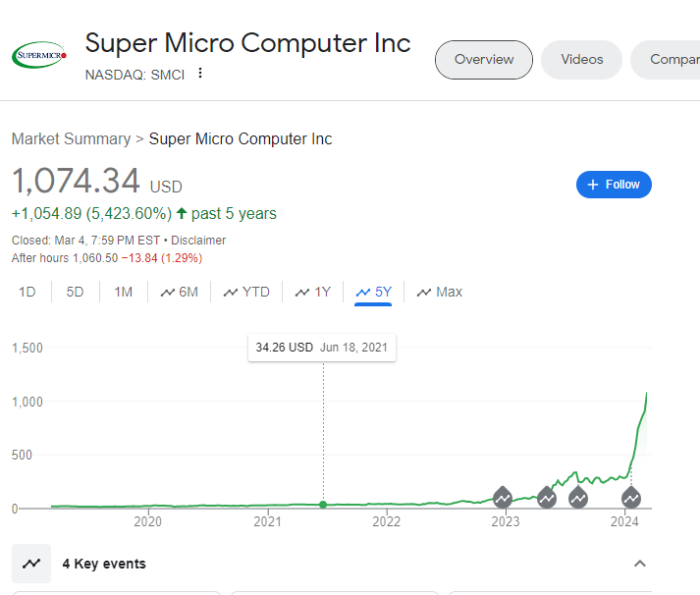Open the Overview tab
The image size is (700, 595).
483,60
